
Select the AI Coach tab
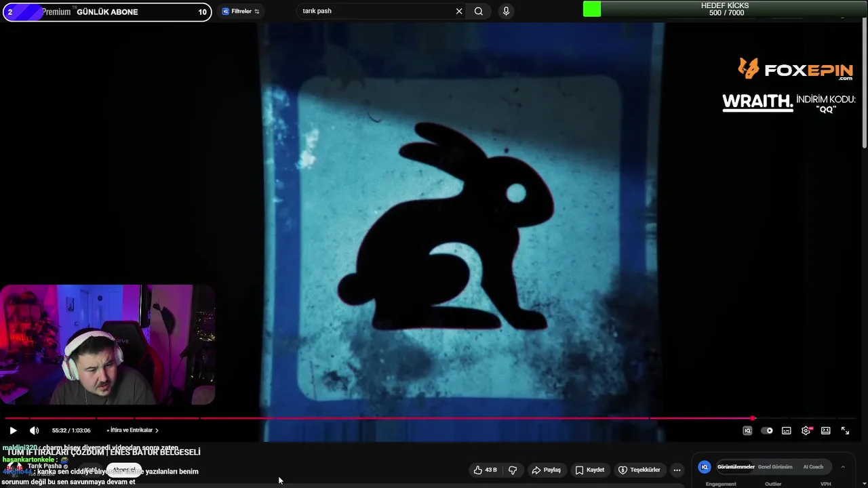[x=813, y=467]
